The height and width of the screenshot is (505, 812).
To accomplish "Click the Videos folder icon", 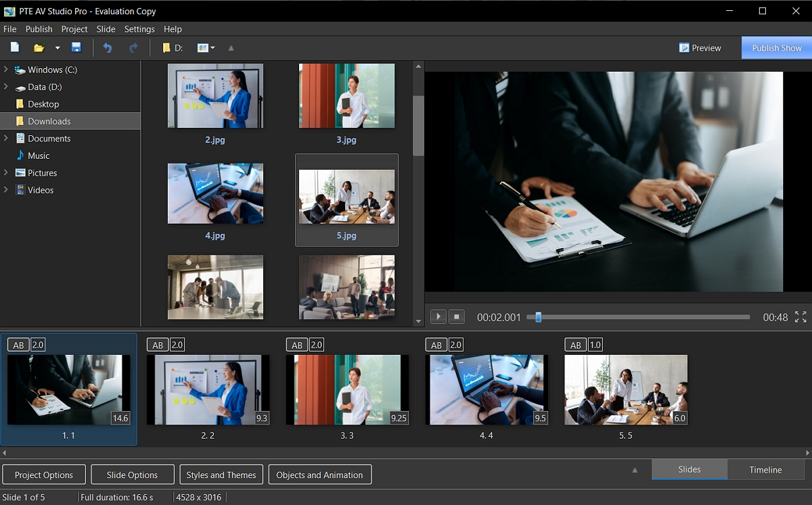I will [20, 190].
